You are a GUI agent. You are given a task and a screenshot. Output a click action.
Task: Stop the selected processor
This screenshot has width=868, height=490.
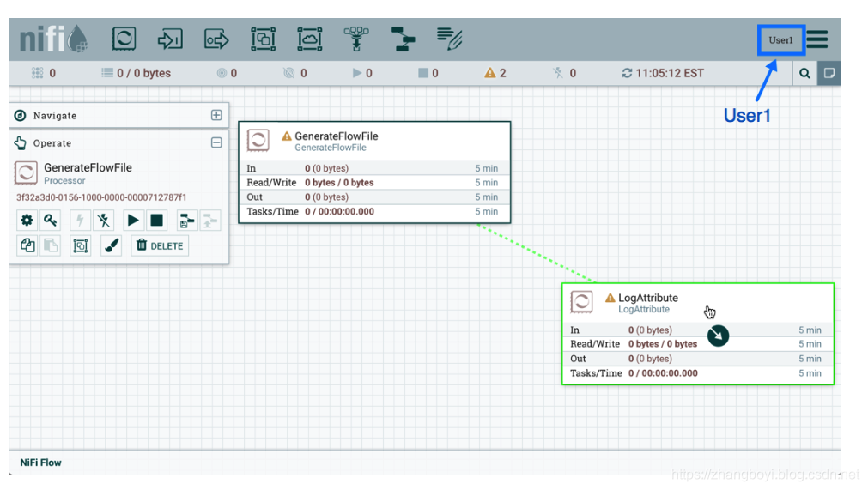tap(156, 220)
